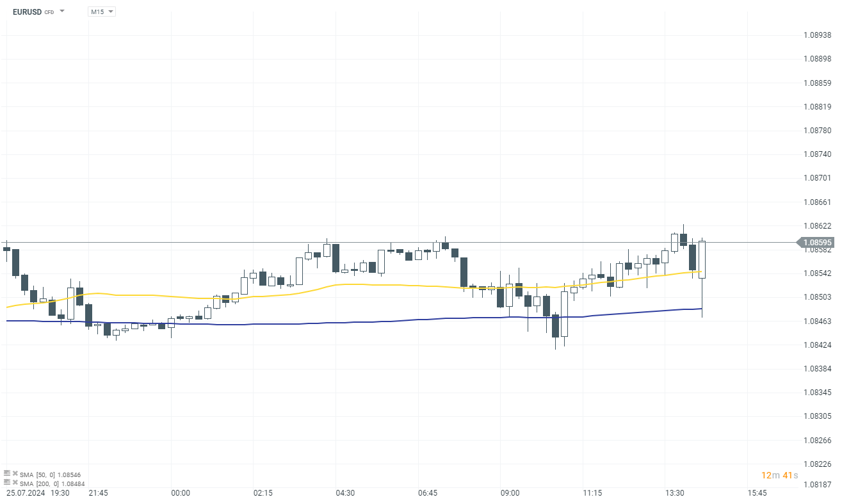Click the 25.07.2024 19:30 date label
The image size is (842, 504).
[x=38, y=493]
